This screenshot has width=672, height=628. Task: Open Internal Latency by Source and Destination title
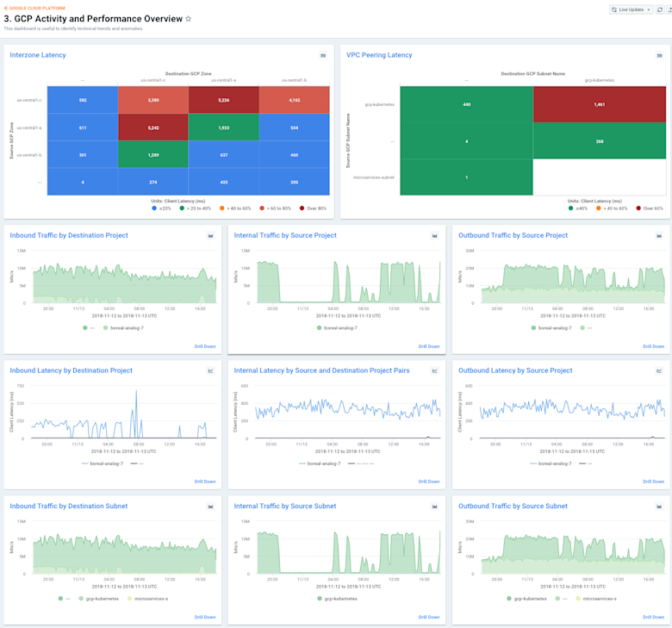tap(322, 370)
